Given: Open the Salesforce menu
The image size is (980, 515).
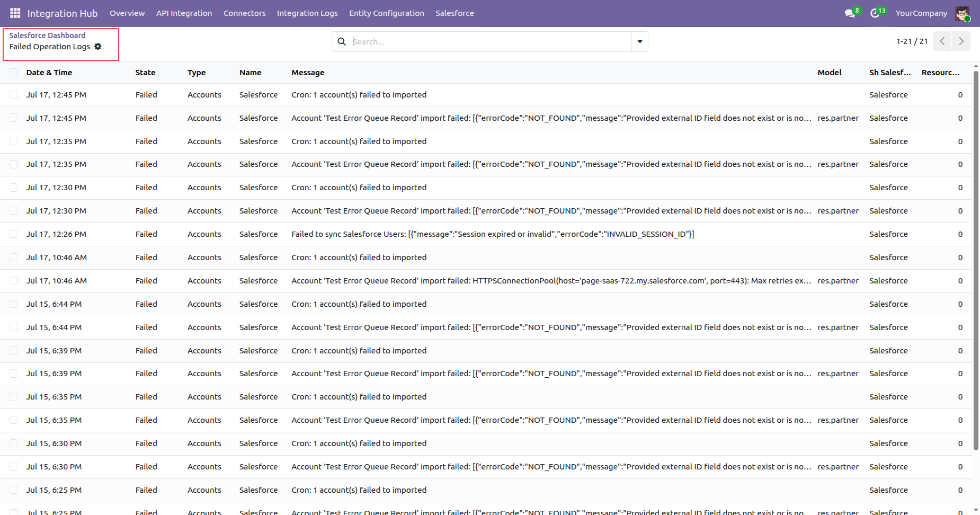Looking at the screenshot, I should [455, 13].
